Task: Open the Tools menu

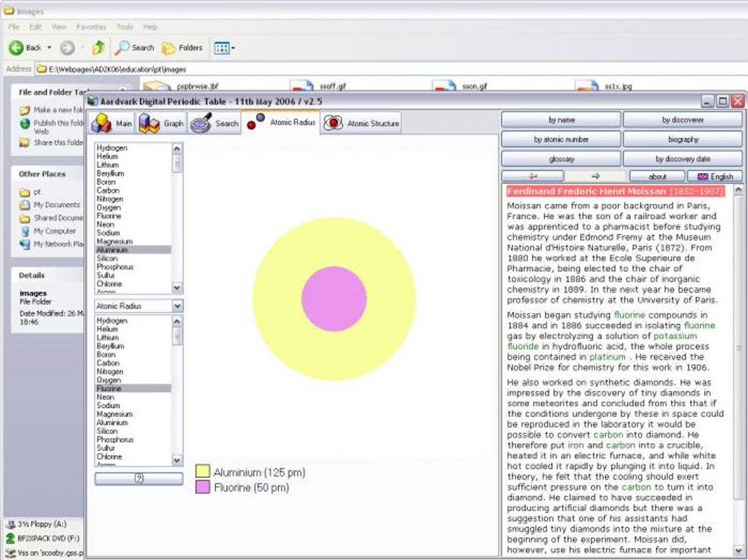Action: point(125,27)
